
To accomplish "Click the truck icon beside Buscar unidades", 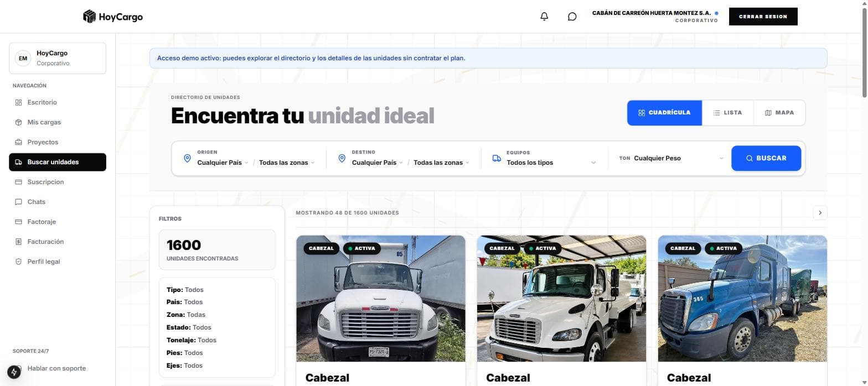I will (18, 162).
